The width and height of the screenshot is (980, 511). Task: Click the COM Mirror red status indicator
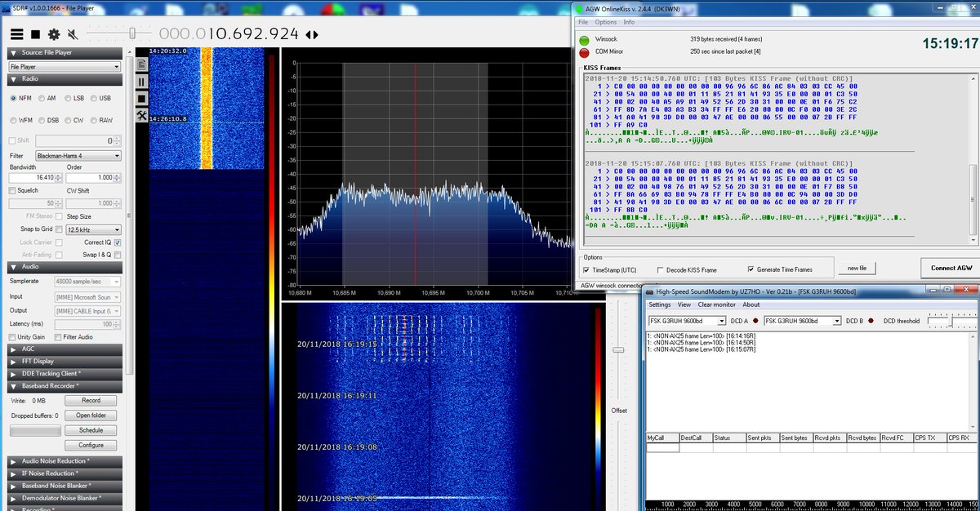click(584, 52)
